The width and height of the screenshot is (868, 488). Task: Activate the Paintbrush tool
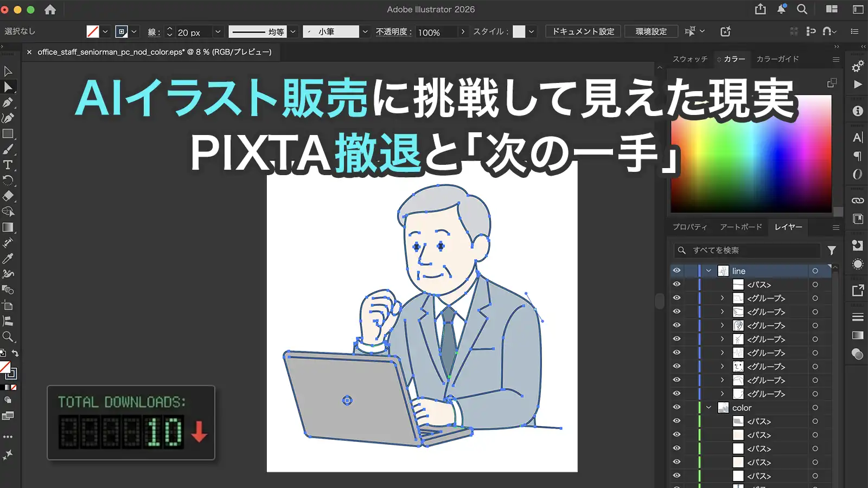click(8, 149)
